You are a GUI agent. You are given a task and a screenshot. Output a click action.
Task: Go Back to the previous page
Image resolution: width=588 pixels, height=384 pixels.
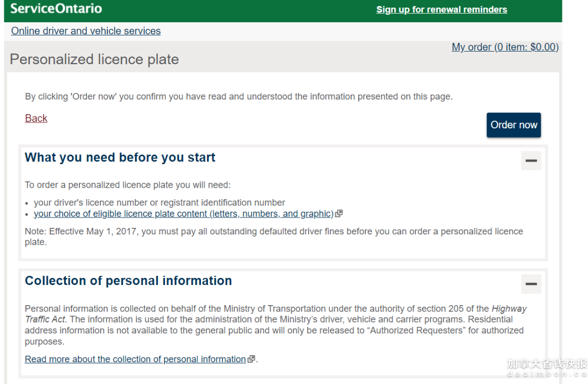click(x=36, y=119)
